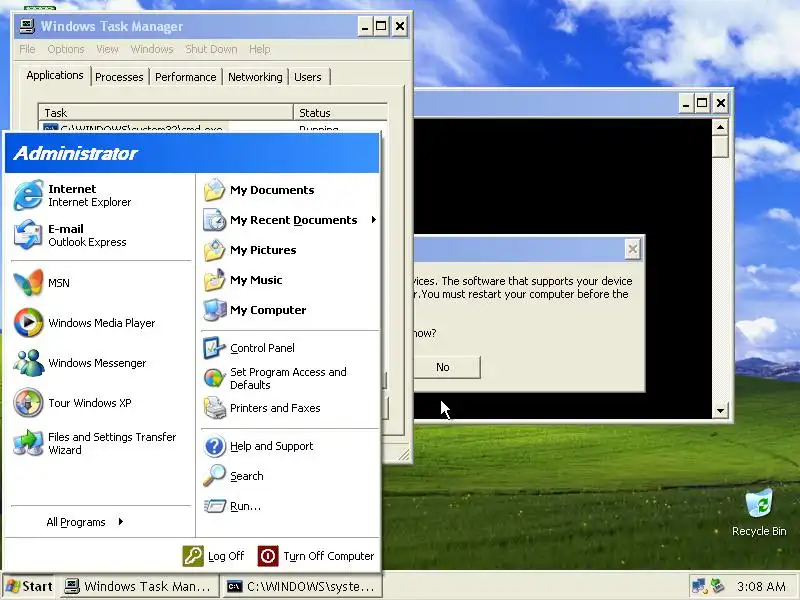This screenshot has width=800, height=600.
Task: Open Windows menu in Task Manager
Action: point(152,49)
